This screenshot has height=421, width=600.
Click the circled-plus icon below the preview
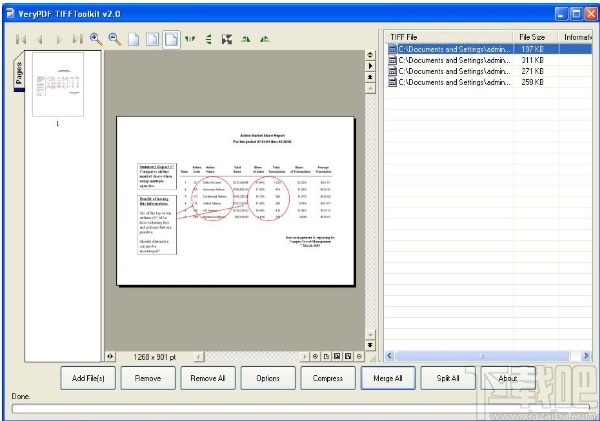click(x=315, y=357)
